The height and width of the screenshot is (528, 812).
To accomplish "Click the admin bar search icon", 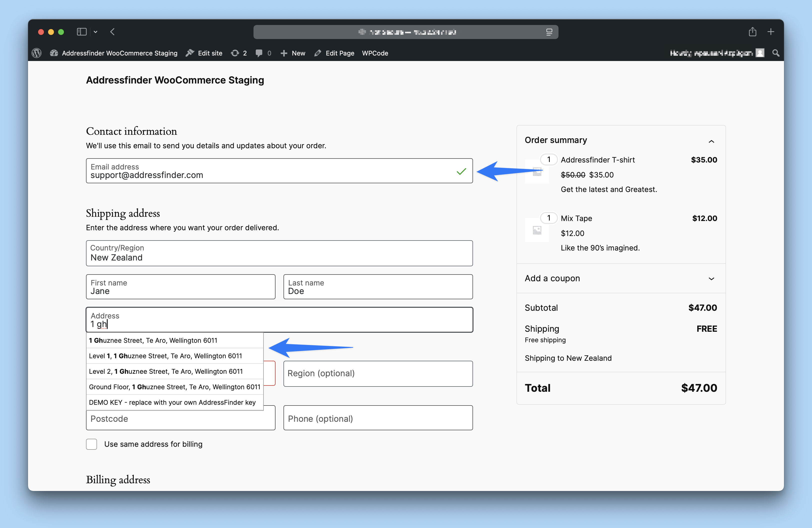I will pyautogui.click(x=775, y=53).
